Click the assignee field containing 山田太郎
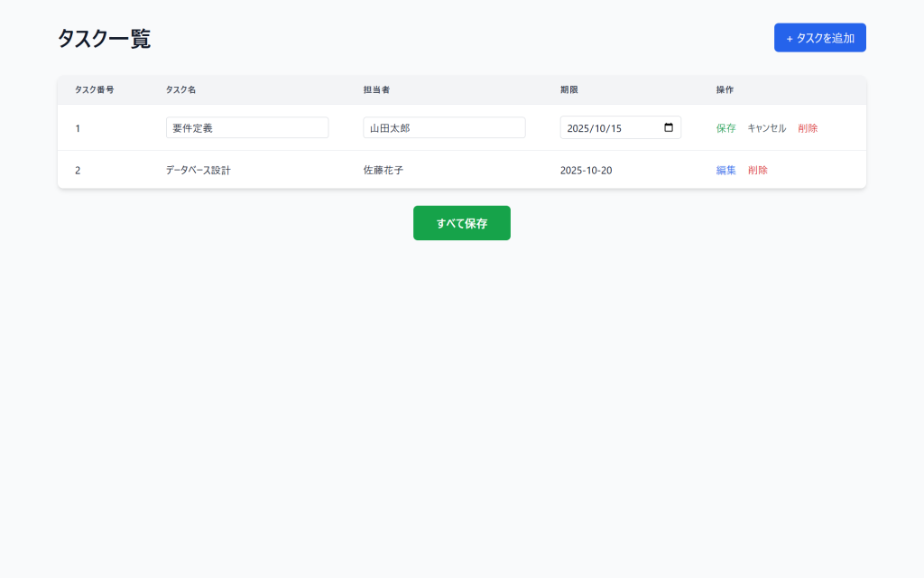The image size is (924, 578). coord(444,128)
